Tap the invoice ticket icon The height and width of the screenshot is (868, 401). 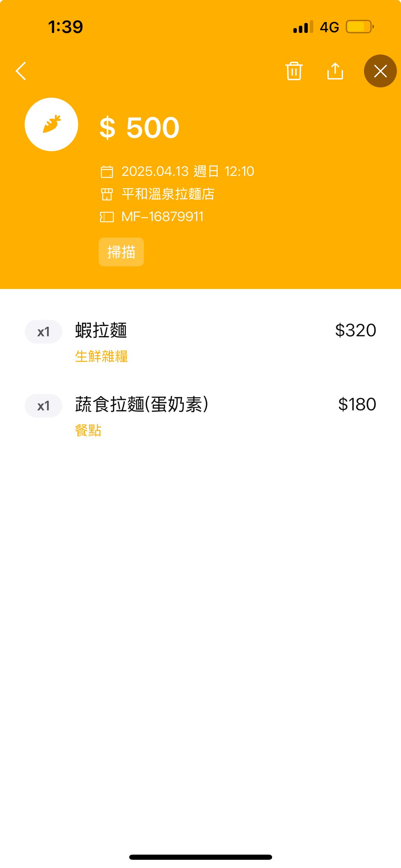[107, 217]
